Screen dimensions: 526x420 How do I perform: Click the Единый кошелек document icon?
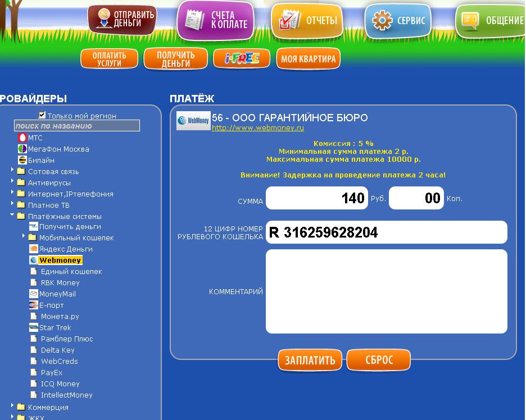[34, 271]
